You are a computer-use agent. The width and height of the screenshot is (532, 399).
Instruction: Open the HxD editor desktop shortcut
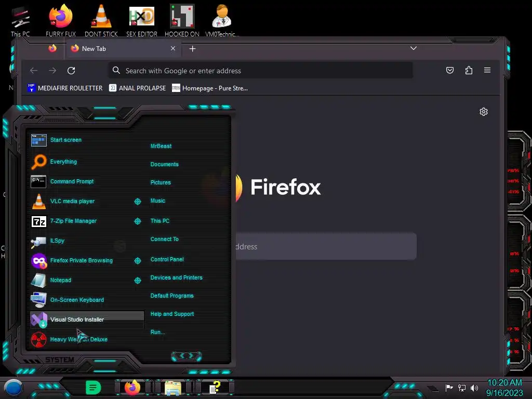(141, 20)
